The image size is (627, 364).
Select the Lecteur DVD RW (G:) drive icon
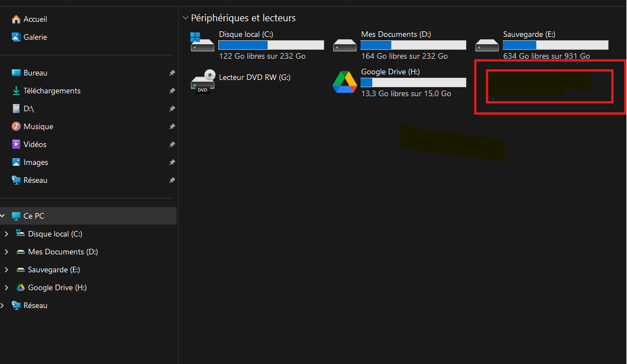click(203, 82)
